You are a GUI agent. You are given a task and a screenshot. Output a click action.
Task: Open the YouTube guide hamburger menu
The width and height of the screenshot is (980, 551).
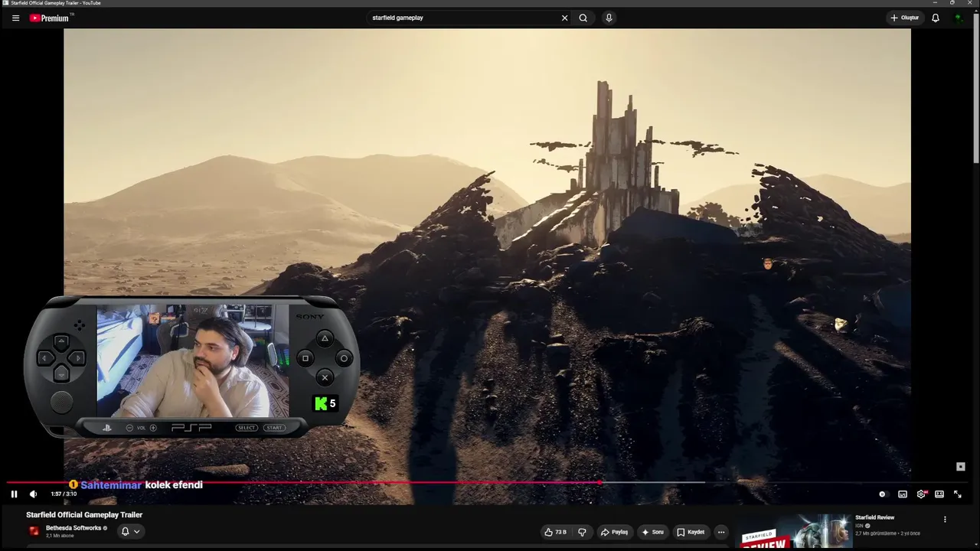pyautogui.click(x=15, y=18)
